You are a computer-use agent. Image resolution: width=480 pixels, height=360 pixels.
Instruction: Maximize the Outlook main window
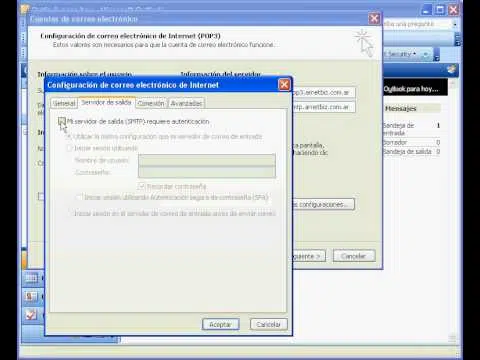tap(440, 10)
